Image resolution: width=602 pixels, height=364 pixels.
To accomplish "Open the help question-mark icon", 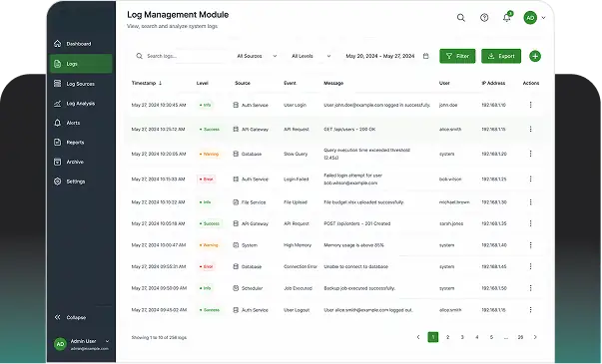I will pyautogui.click(x=484, y=18).
